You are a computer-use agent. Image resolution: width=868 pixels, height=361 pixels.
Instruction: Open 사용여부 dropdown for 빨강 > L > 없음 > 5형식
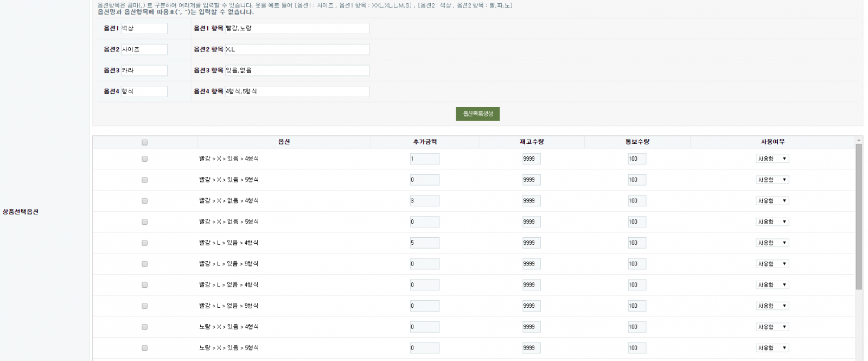pyautogui.click(x=772, y=306)
